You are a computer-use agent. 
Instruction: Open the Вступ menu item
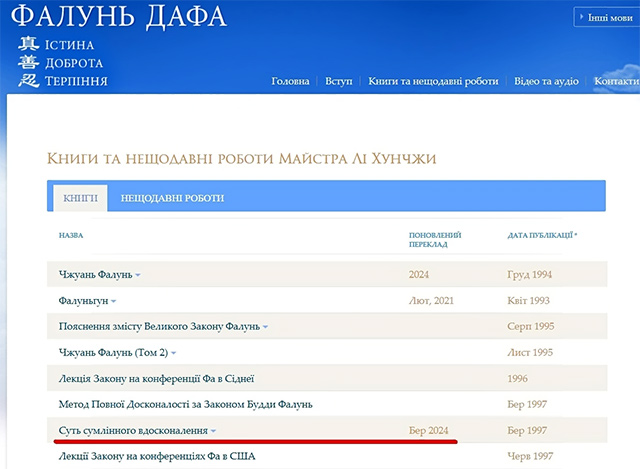(x=338, y=81)
